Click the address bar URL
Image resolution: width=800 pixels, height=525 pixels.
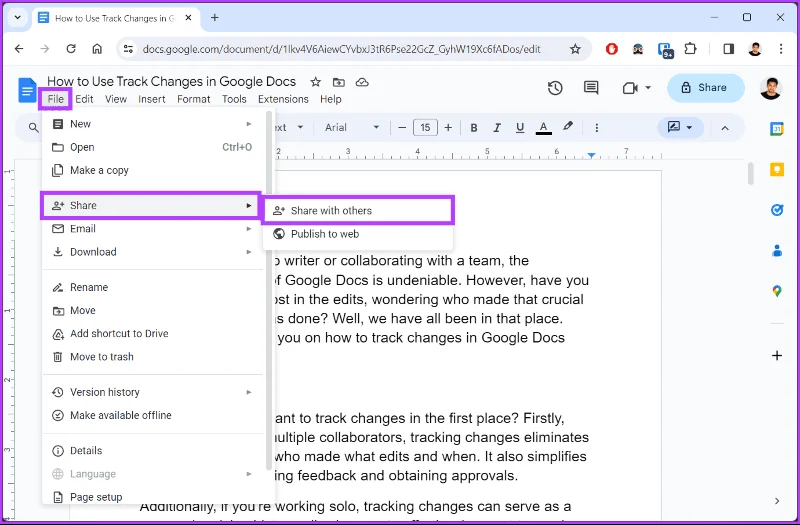pyautogui.click(x=341, y=49)
